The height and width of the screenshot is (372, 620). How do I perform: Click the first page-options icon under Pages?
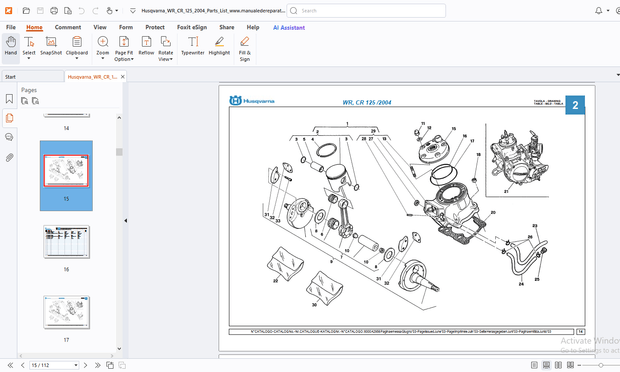tap(25, 101)
